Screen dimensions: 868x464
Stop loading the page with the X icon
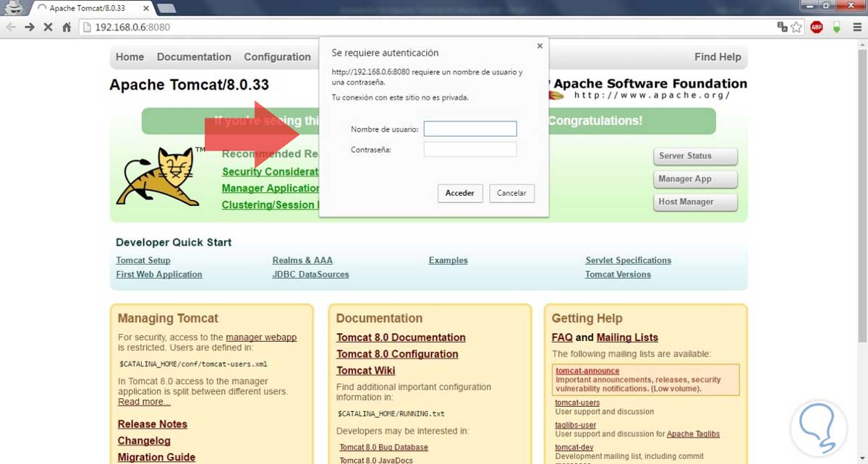(48, 27)
